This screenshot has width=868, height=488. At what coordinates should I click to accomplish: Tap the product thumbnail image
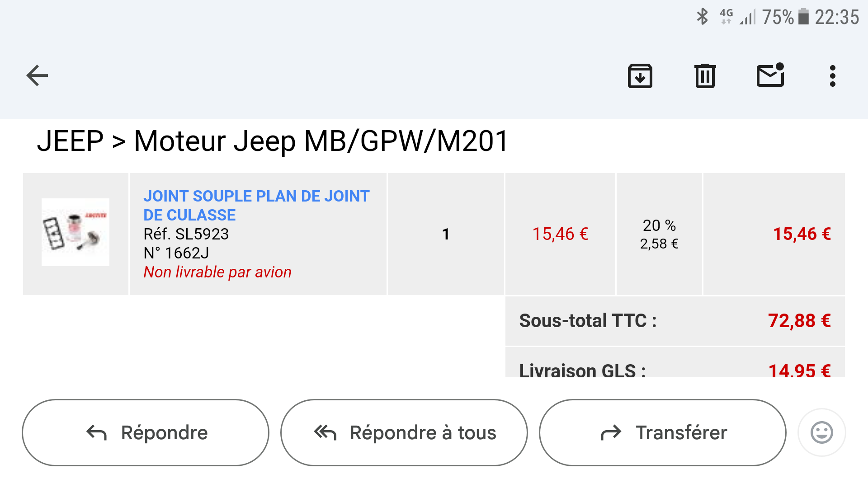75,232
